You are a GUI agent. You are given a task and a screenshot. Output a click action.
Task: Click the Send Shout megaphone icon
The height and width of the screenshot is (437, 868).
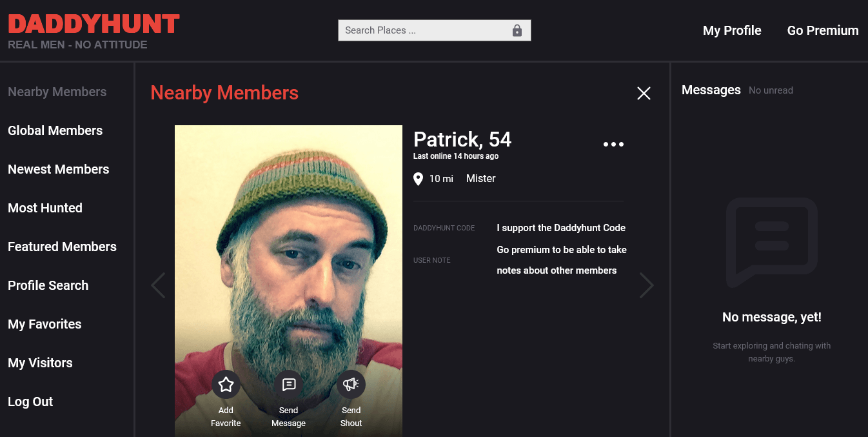(351, 385)
